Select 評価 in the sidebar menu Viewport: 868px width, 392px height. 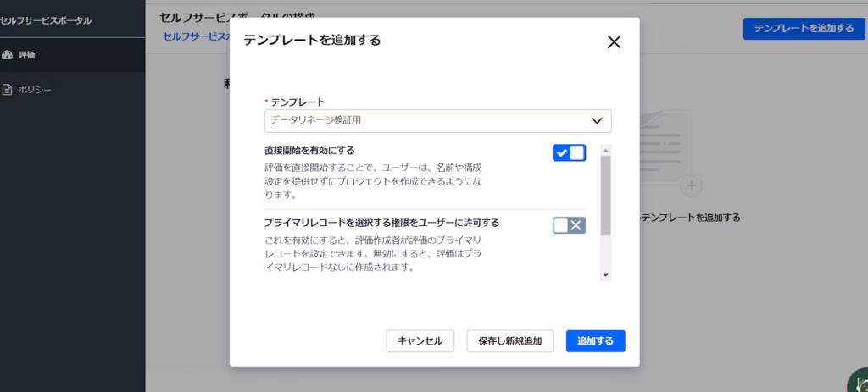click(x=27, y=55)
